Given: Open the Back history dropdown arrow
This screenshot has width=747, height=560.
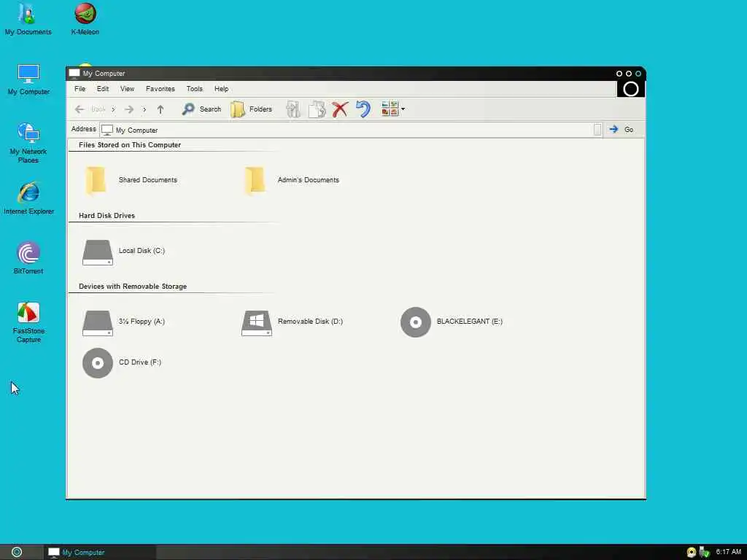Looking at the screenshot, I should click(x=113, y=109).
